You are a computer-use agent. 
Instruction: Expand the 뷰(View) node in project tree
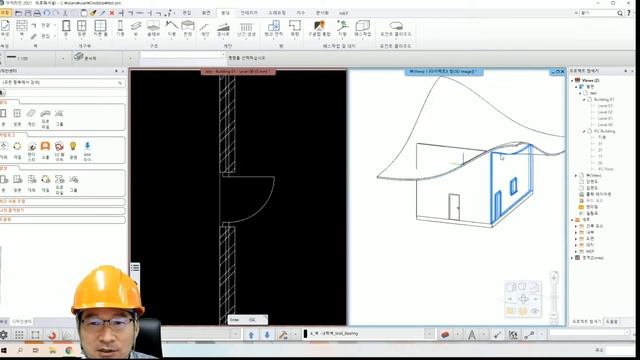pos(576,175)
